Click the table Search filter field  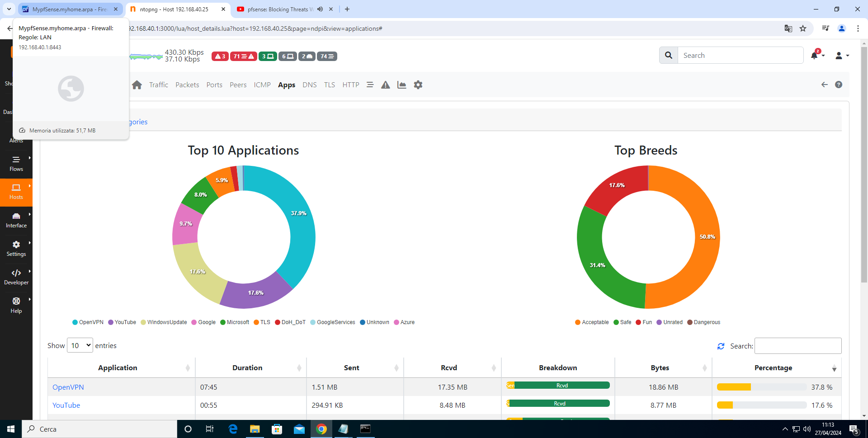pos(798,346)
